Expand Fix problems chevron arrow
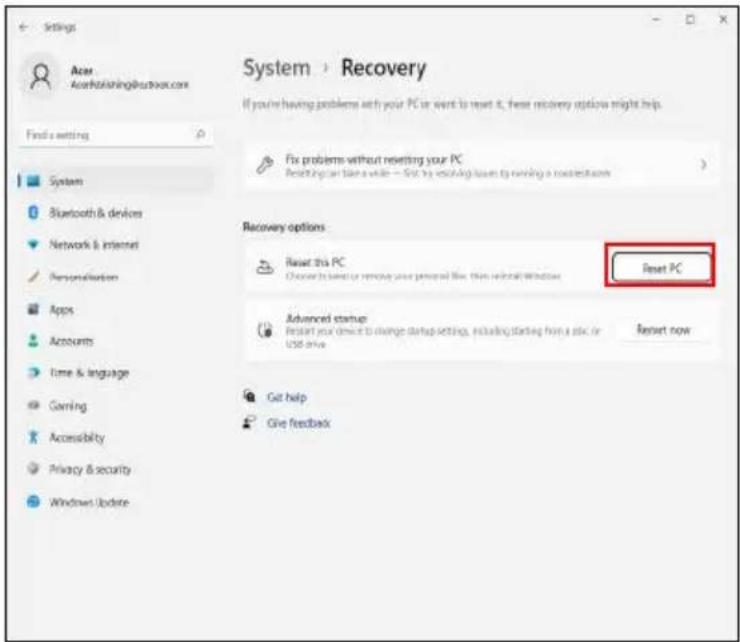Viewport: 740px width, 642px height. pyautogui.click(x=704, y=165)
